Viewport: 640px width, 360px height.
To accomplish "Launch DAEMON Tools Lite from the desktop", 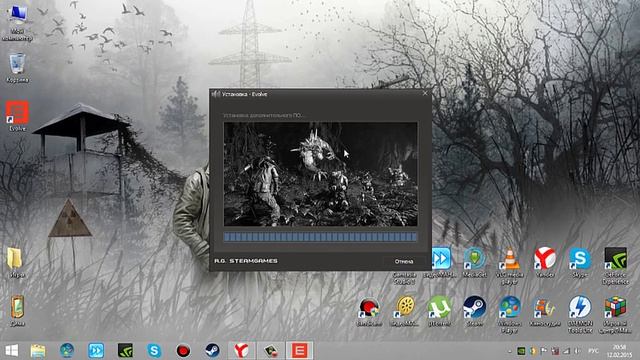I will tap(580, 314).
